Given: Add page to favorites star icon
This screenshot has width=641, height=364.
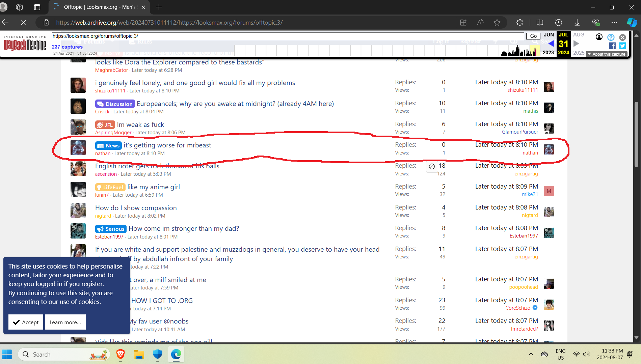Looking at the screenshot, I should [497, 23].
